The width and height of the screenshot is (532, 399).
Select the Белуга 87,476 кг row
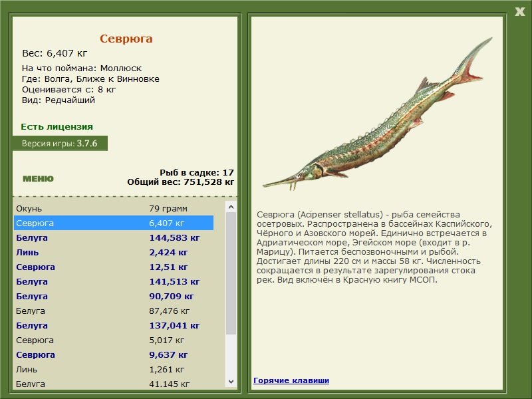(114, 311)
